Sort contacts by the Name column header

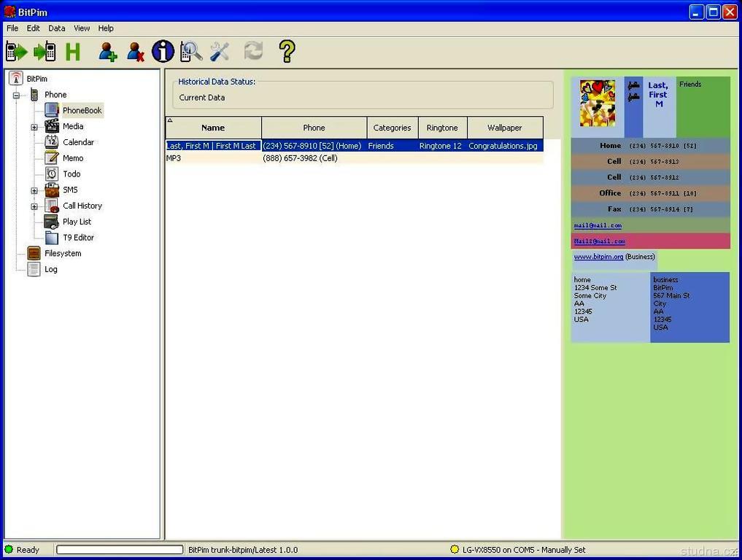213,128
